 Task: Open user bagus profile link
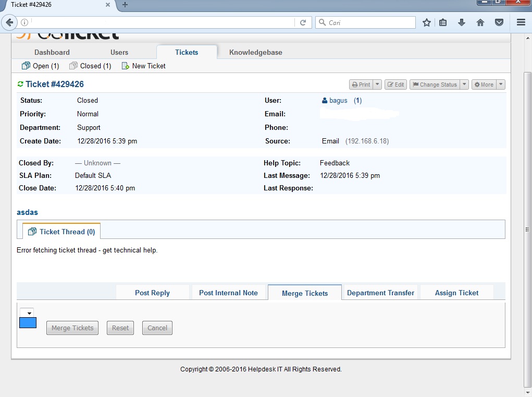coord(338,100)
